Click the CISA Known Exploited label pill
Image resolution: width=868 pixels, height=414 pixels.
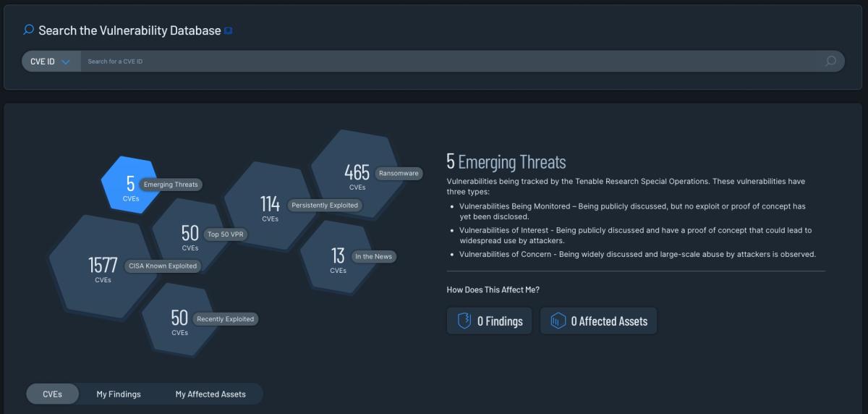162,266
